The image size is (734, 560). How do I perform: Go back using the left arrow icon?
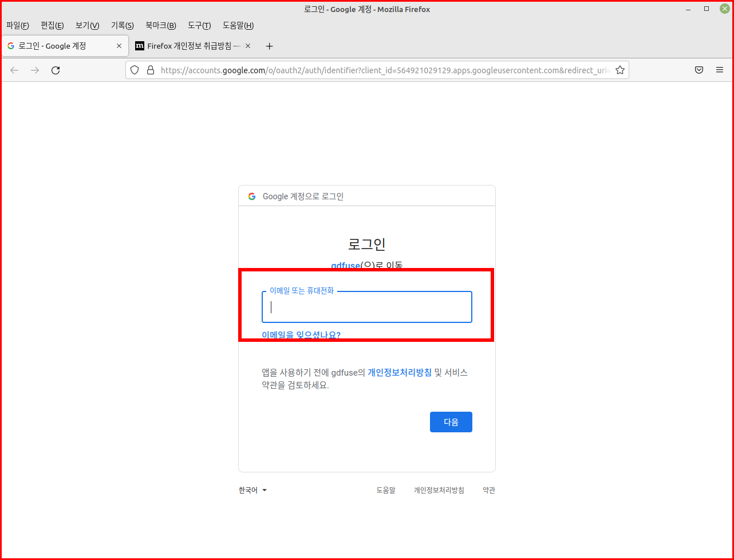coord(14,70)
